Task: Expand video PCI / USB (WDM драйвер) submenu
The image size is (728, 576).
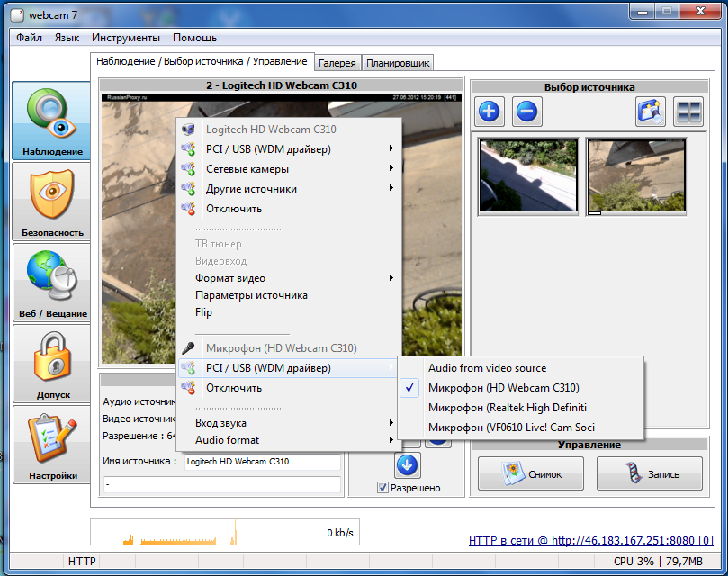Action: [x=289, y=149]
